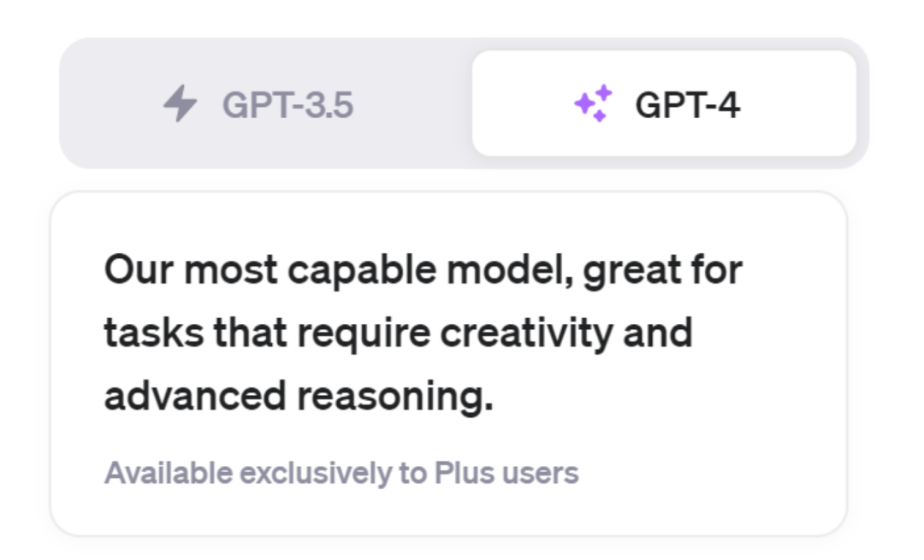The height and width of the screenshot is (560, 924).
Task: Click the word 'exclusively' in the gray note
Action: [316, 474]
